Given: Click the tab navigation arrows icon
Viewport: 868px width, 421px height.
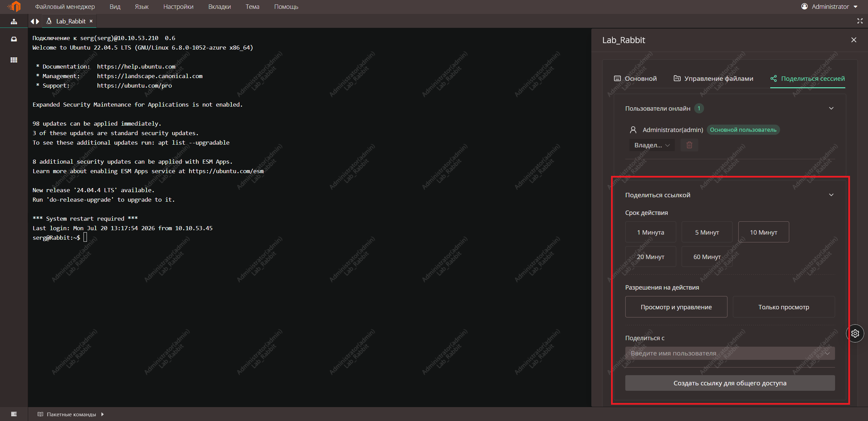Looking at the screenshot, I should (x=35, y=21).
